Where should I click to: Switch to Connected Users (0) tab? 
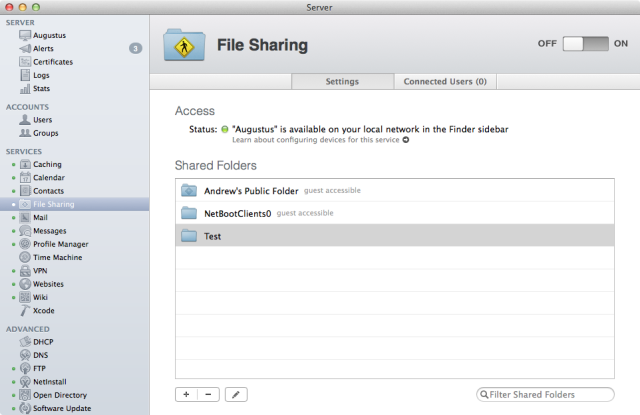pos(445,82)
